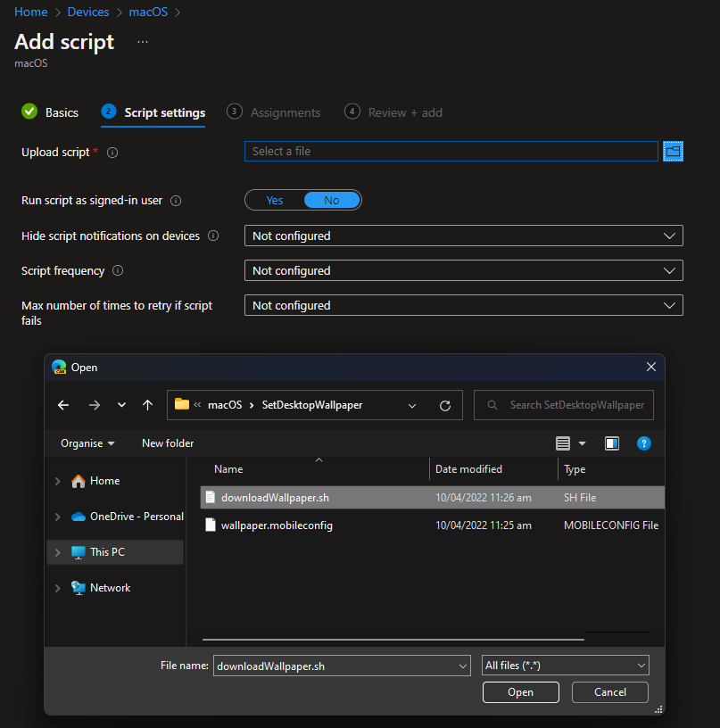This screenshot has height=728, width=720.
Task: Click the Cancel button in dialog
Action: 610,691
